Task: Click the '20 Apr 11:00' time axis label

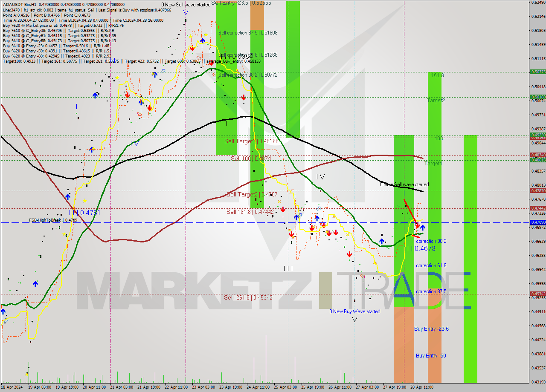Action: click(x=94, y=388)
